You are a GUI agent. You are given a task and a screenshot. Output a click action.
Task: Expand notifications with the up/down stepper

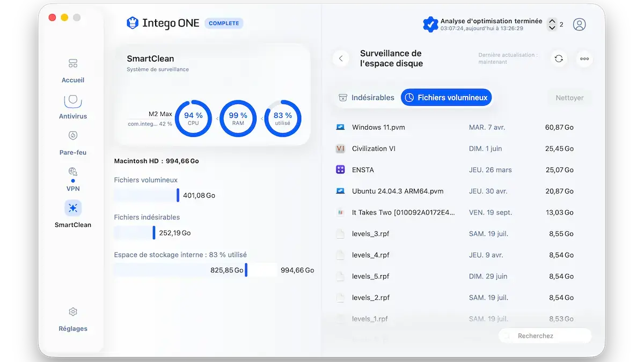552,24
